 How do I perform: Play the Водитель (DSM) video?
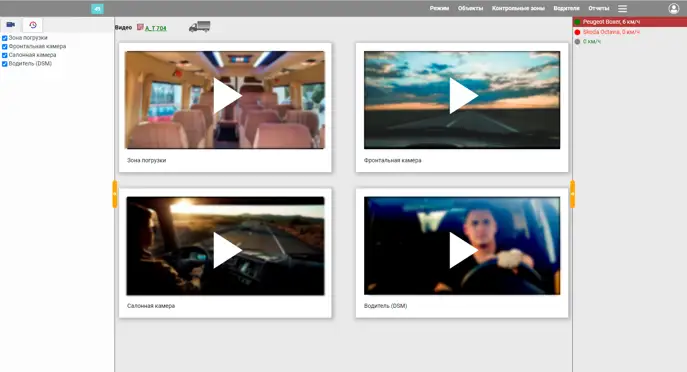coord(463,250)
